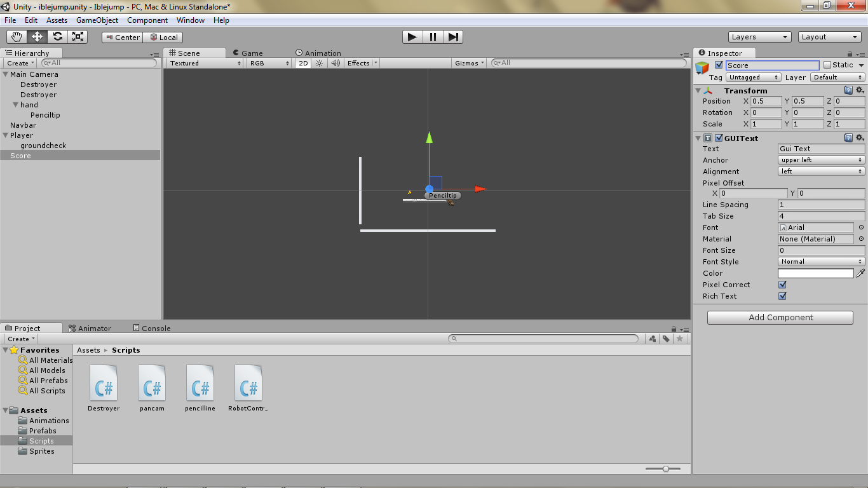This screenshot has width=868, height=488.
Task: Switch to the Game tab
Action: click(x=248, y=53)
